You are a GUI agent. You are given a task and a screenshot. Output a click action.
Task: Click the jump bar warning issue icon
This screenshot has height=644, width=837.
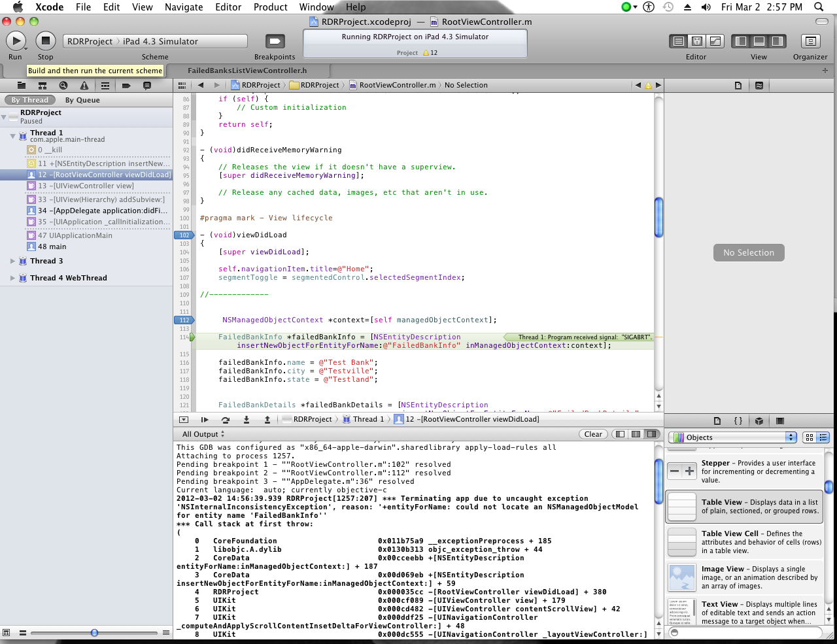click(x=648, y=86)
